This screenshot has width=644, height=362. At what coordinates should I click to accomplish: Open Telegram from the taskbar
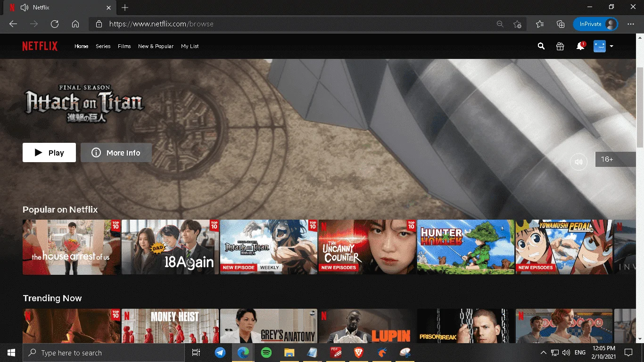220,353
